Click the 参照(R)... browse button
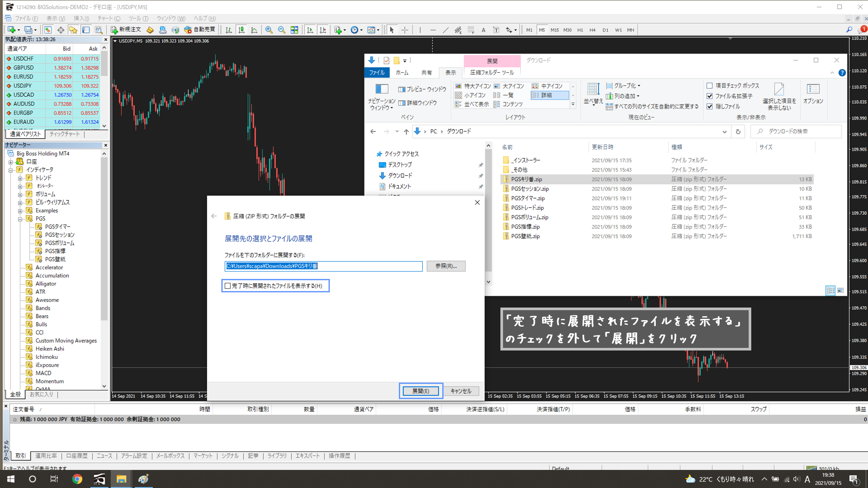This screenshot has width=868, height=488. tap(446, 266)
